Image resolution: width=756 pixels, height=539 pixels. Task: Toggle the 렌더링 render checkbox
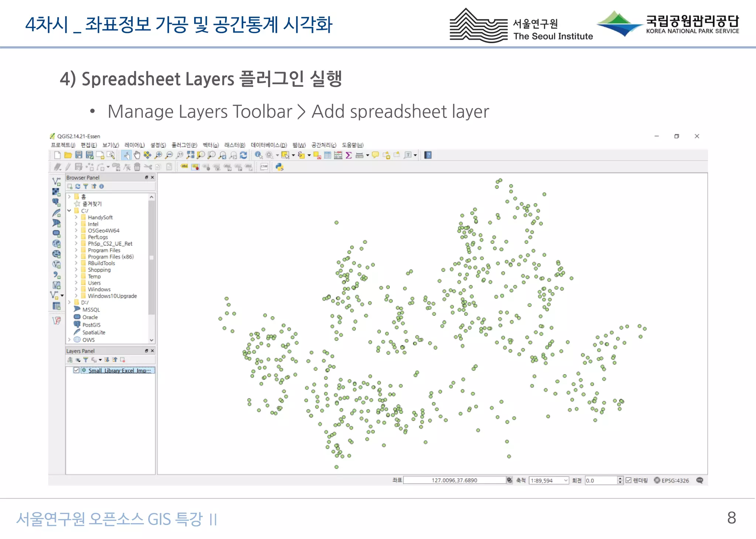point(628,480)
